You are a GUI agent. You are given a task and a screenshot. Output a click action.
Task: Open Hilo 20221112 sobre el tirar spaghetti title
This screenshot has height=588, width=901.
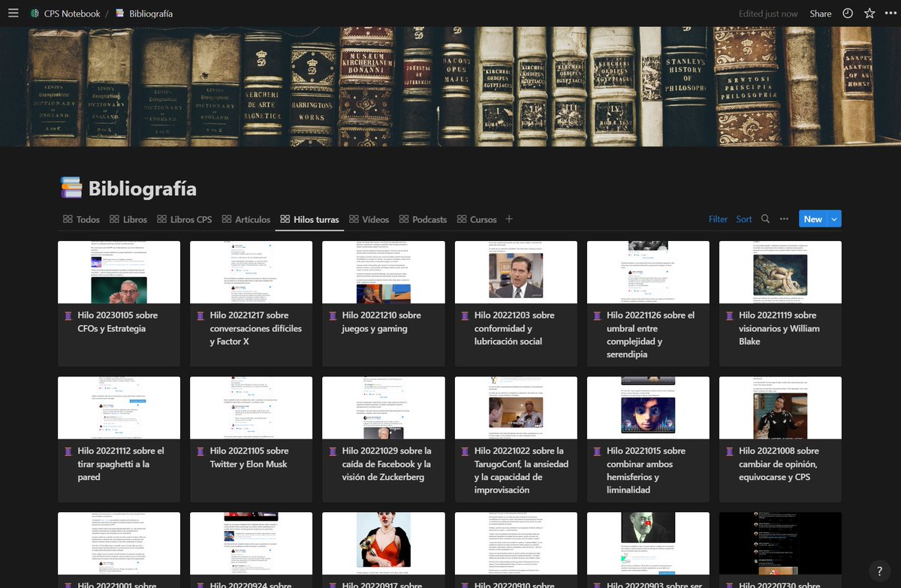click(x=121, y=464)
